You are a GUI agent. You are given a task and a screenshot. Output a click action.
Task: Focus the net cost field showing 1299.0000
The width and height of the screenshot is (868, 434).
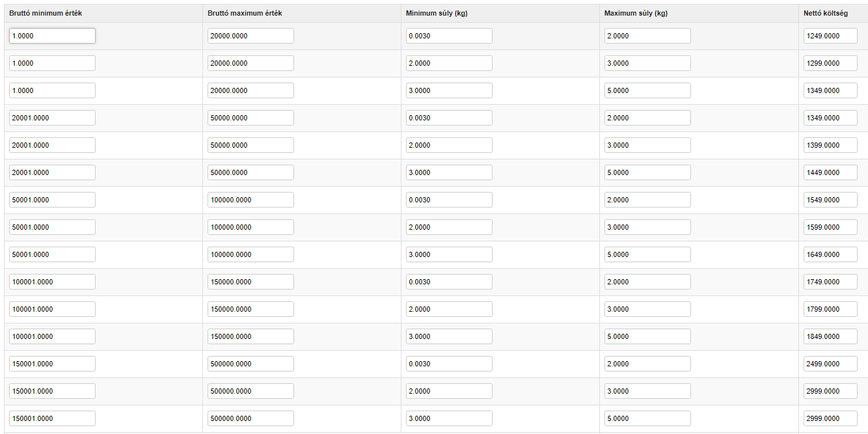(x=830, y=63)
